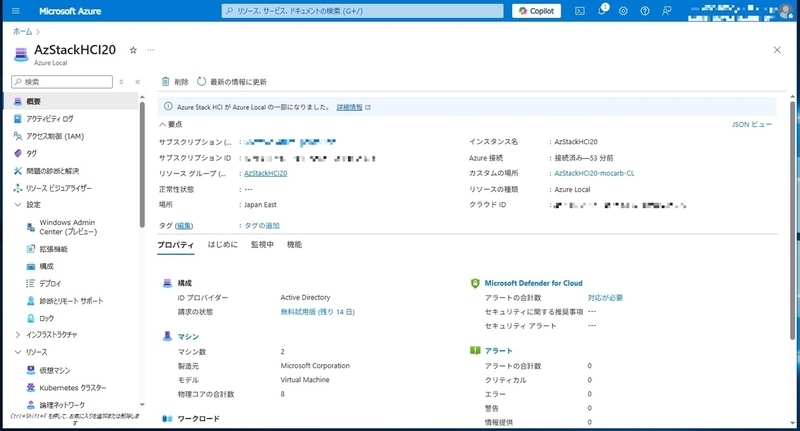Open the more options ellipsis beside the title
The width and height of the screenshot is (800, 431).
pos(151,50)
